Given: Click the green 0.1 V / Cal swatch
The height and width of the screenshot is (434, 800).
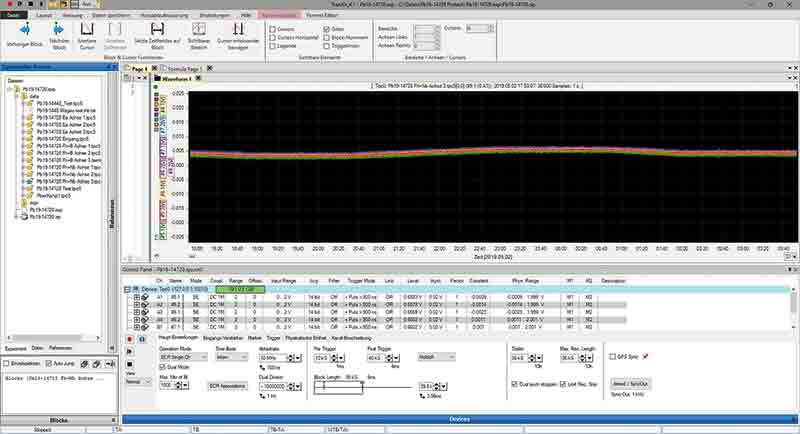Looking at the screenshot, I should click(240, 289).
